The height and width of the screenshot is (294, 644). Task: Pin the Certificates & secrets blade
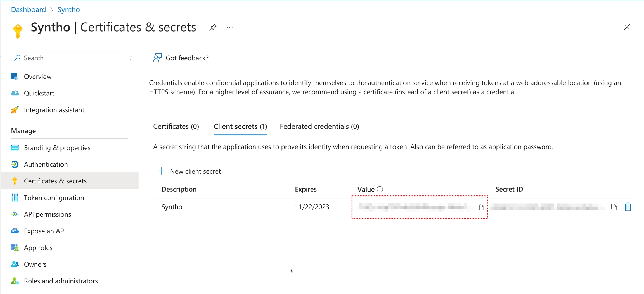[213, 27]
